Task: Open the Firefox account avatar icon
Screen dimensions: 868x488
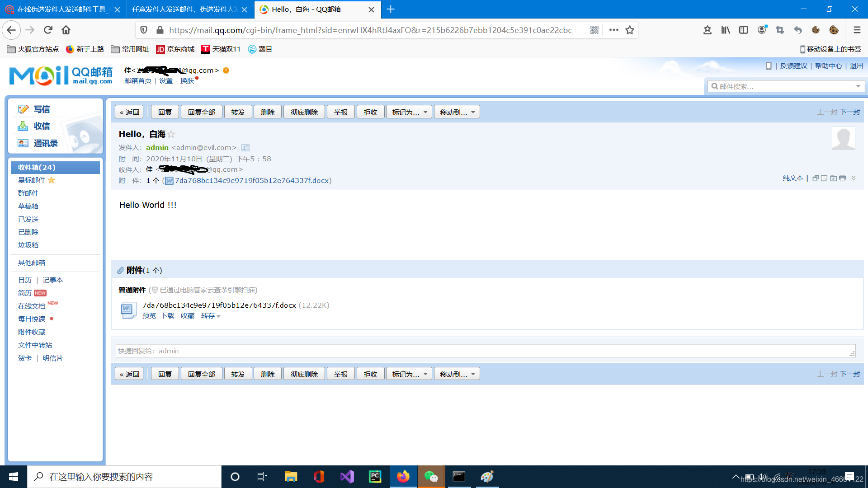Action: 762,30
